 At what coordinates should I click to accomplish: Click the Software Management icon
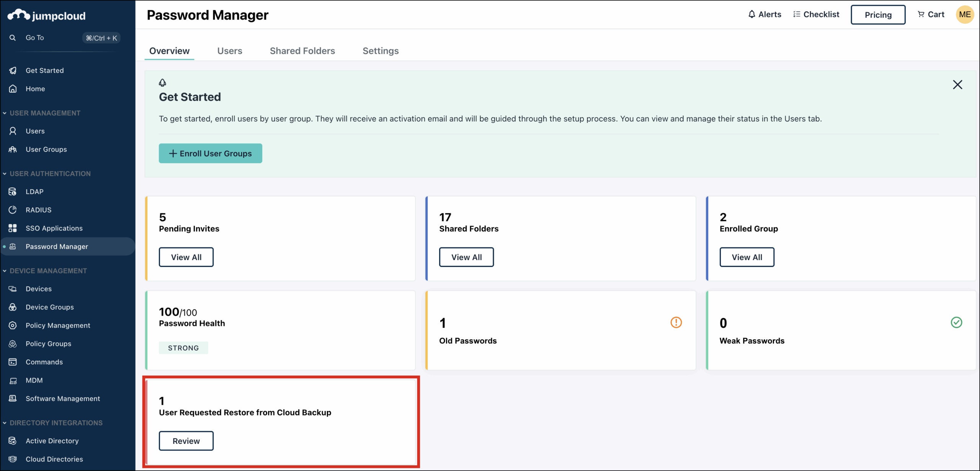tap(13, 399)
